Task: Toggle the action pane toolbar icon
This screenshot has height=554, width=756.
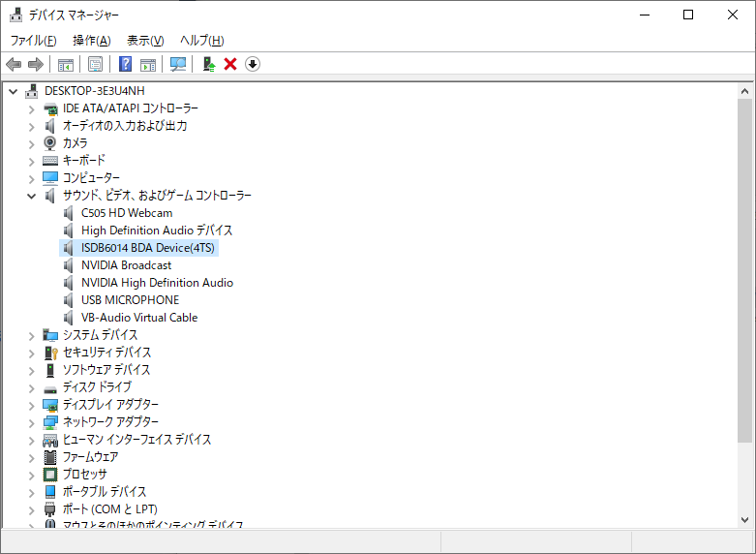Action: 148,64
